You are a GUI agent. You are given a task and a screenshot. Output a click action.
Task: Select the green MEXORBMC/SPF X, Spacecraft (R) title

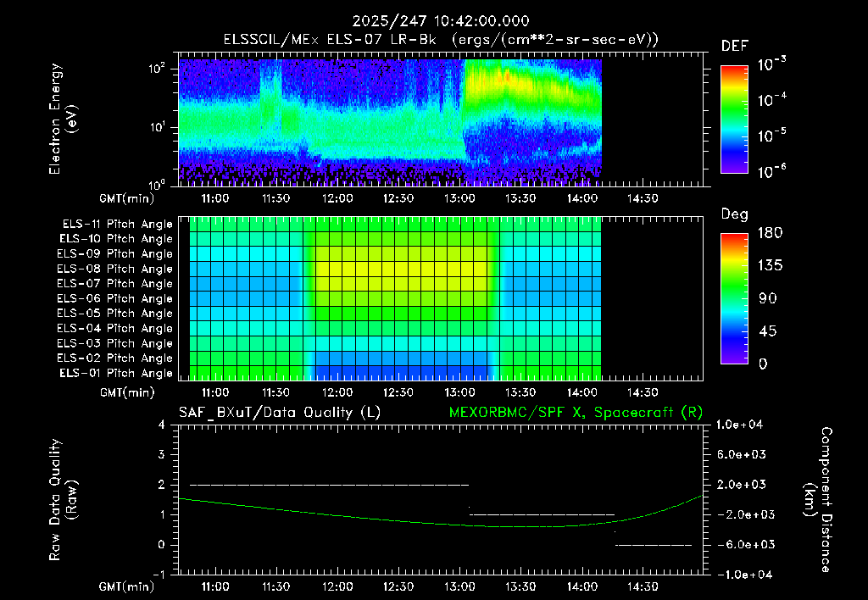pyautogui.click(x=576, y=413)
